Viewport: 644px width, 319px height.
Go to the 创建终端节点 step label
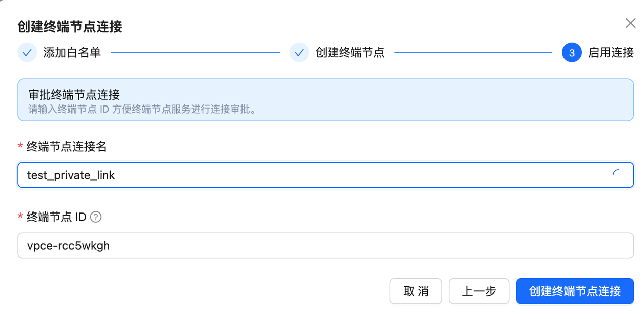tap(350, 52)
